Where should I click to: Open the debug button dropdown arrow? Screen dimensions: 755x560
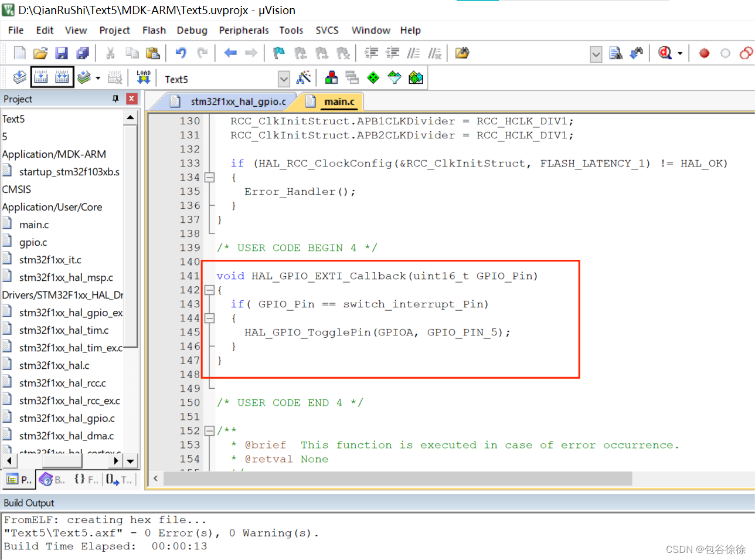680,53
